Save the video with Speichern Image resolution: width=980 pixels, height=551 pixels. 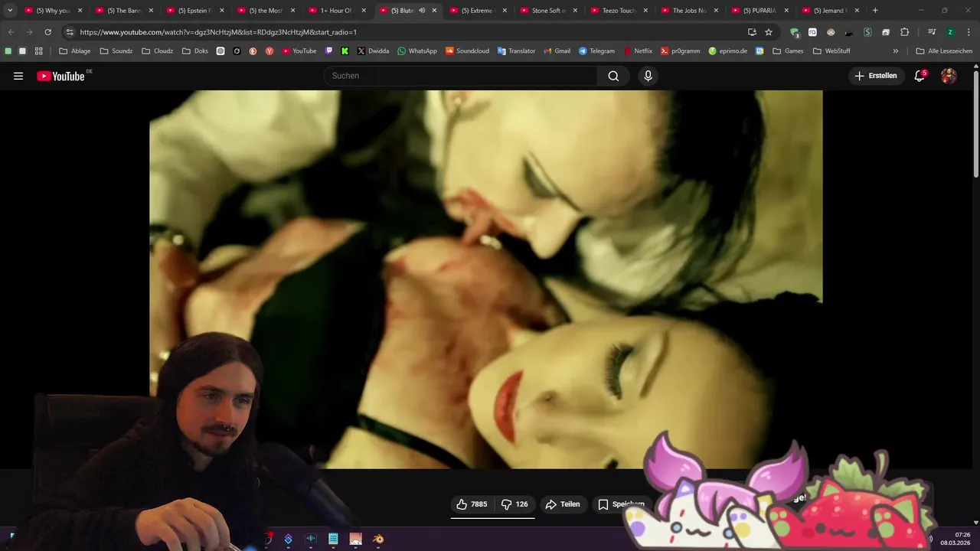point(621,504)
